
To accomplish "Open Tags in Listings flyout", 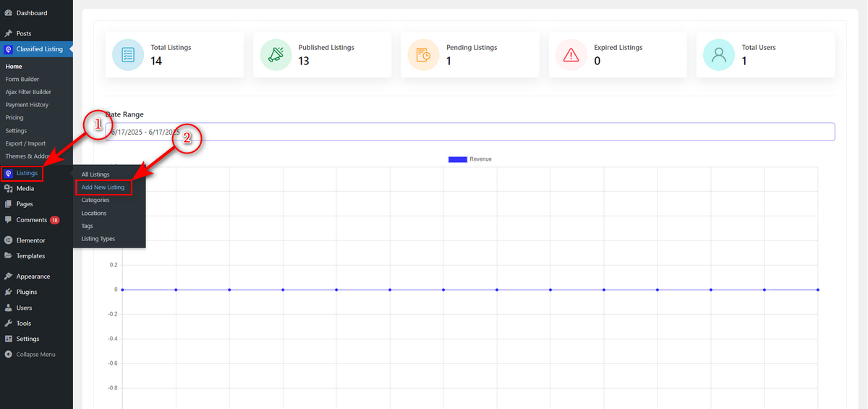I will (x=88, y=226).
